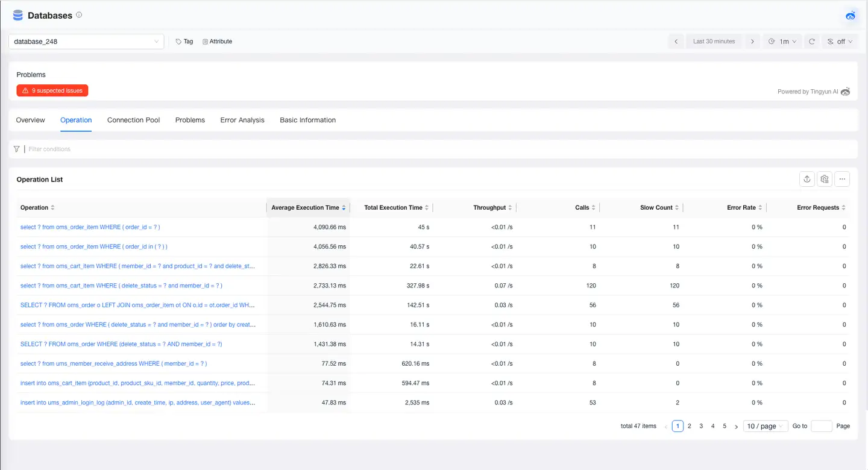The height and width of the screenshot is (470, 868).
Task: Toggle the off switch in the toolbar
Action: [x=839, y=41]
